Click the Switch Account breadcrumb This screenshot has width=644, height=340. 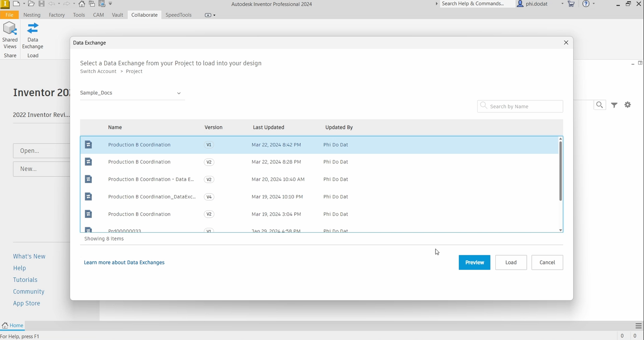point(98,72)
